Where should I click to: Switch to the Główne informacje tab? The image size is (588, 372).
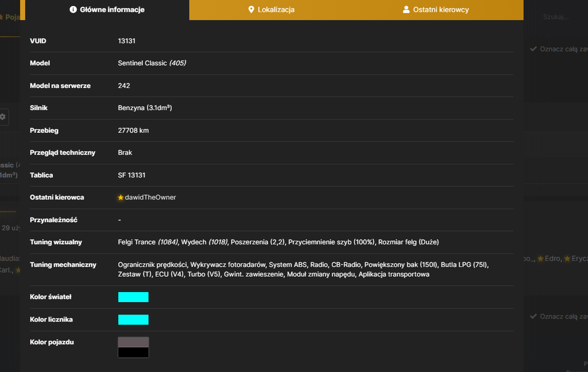tap(107, 10)
